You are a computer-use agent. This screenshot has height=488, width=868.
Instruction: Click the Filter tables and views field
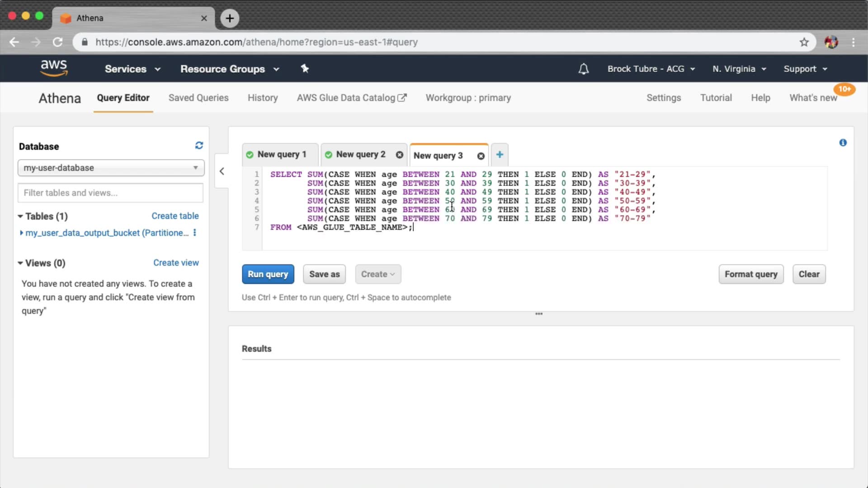[x=111, y=193]
